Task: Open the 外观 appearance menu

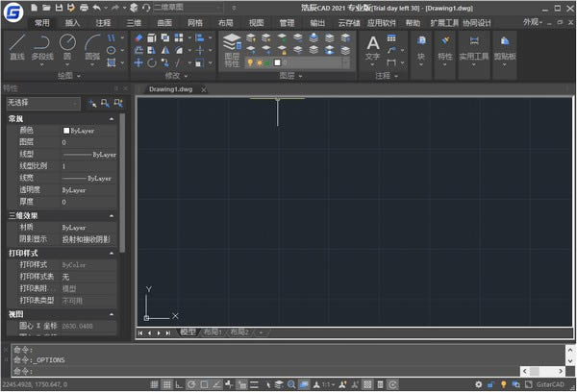Action: click(533, 22)
